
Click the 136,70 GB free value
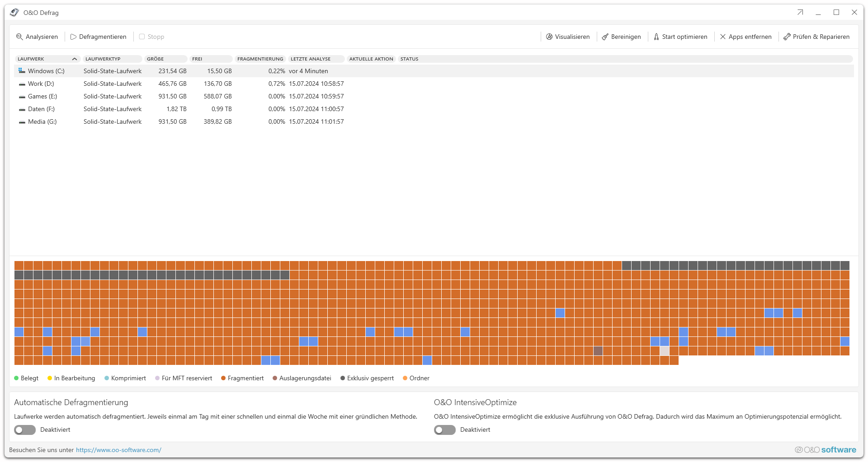pyautogui.click(x=217, y=84)
